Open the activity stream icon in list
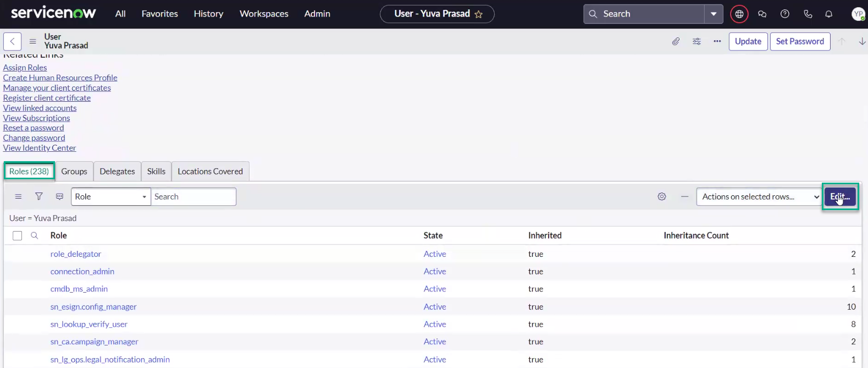The image size is (868, 368). (x=59, y=196)
